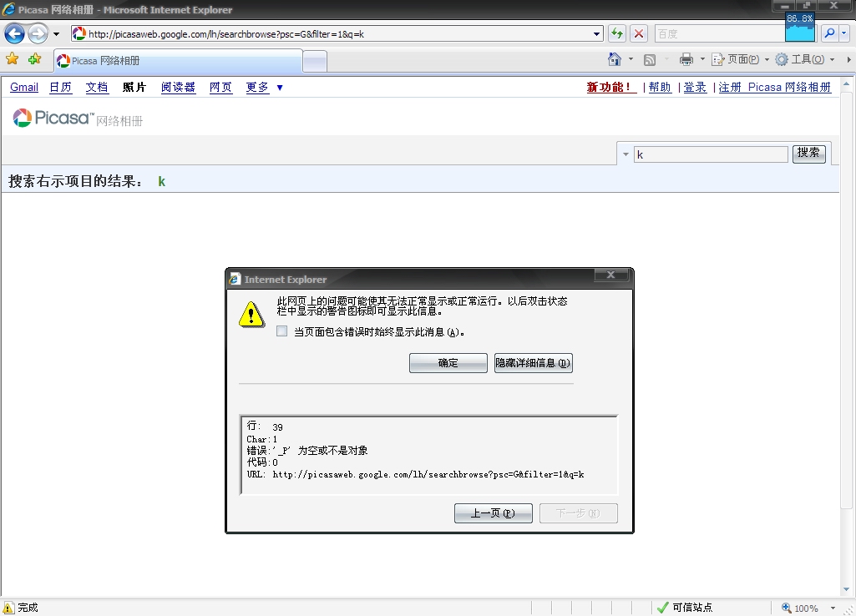
Task: Click the yellow warning triangle in dialog
Action: [x=251, y=315]
